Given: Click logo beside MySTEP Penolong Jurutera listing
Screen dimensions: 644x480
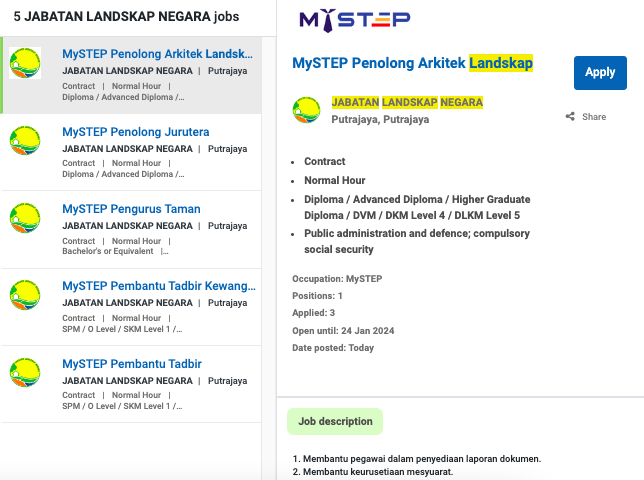Looking at the screenshot, I should click(25, 140).
